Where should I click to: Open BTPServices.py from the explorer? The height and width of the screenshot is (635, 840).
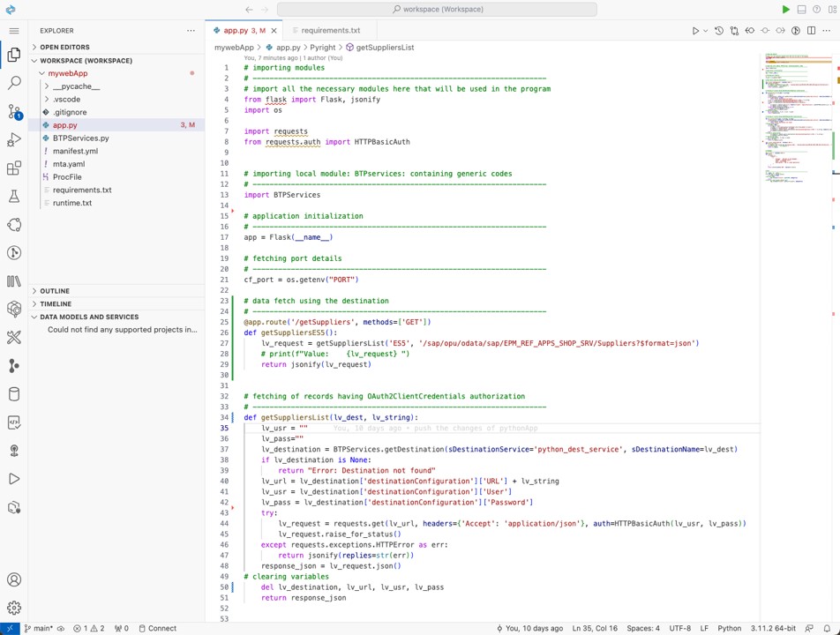point(80,138)
